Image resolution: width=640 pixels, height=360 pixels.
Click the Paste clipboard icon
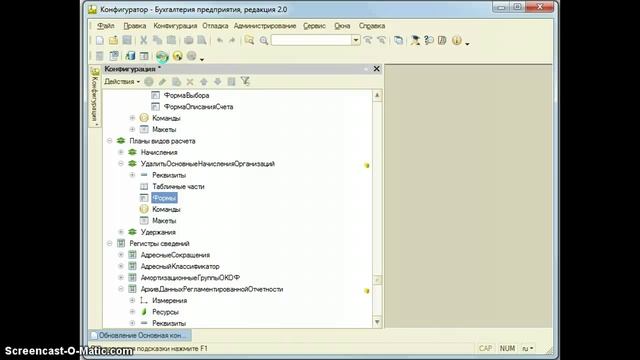click(171, 40)
